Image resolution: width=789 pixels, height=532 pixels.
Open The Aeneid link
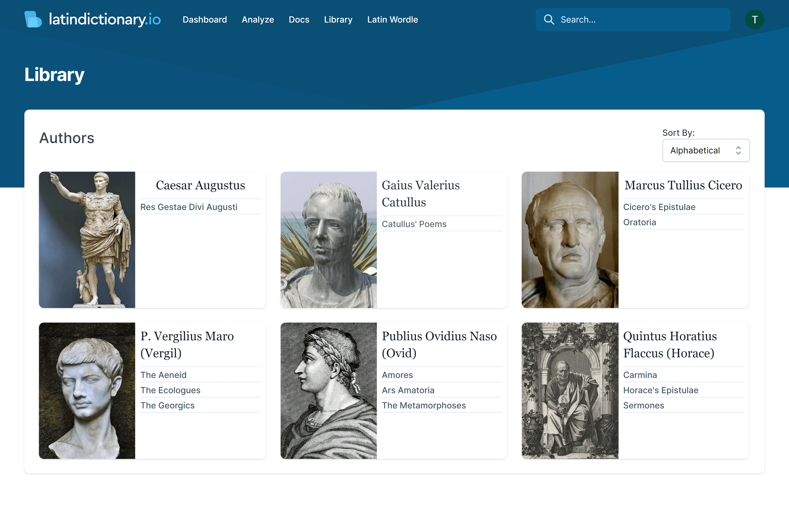[163, 375]
